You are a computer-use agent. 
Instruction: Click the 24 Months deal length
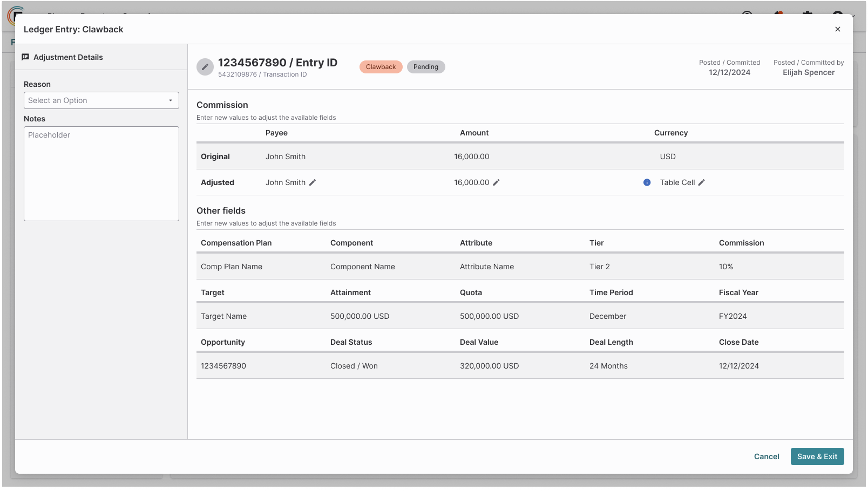608,366
